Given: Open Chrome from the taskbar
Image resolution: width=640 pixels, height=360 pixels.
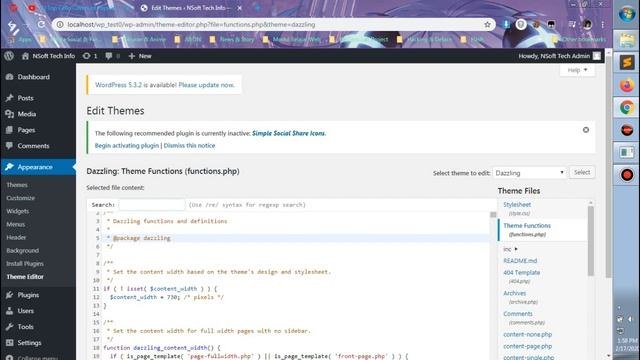Looking at the screenshot, I should (x=627, y=108).
